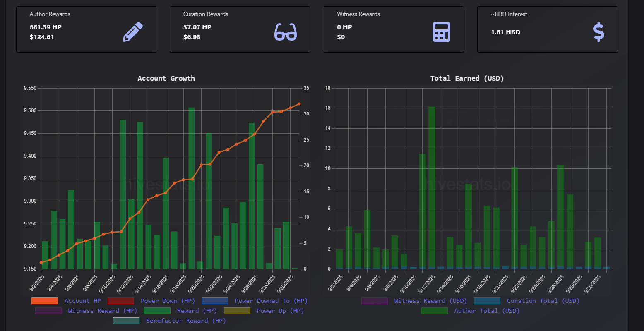
Task: Click the green Reward (HP) legend swatch
Action: click(157, 311)
